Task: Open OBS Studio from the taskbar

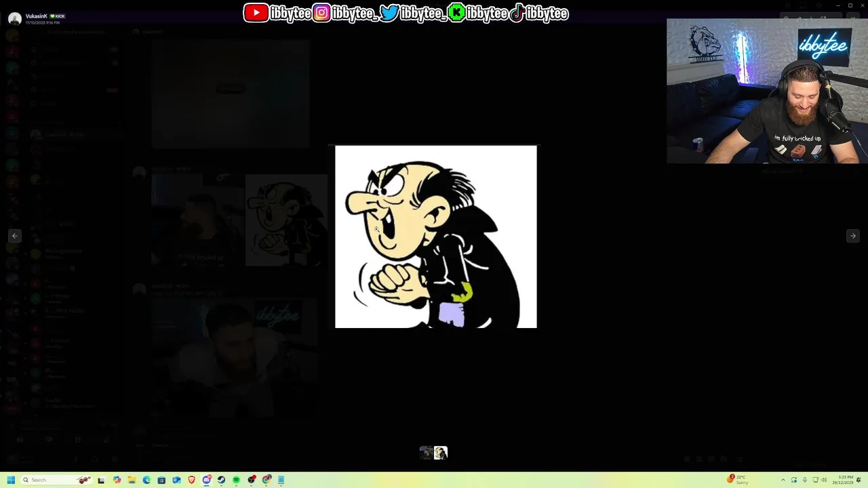Action: pos(252,480)
